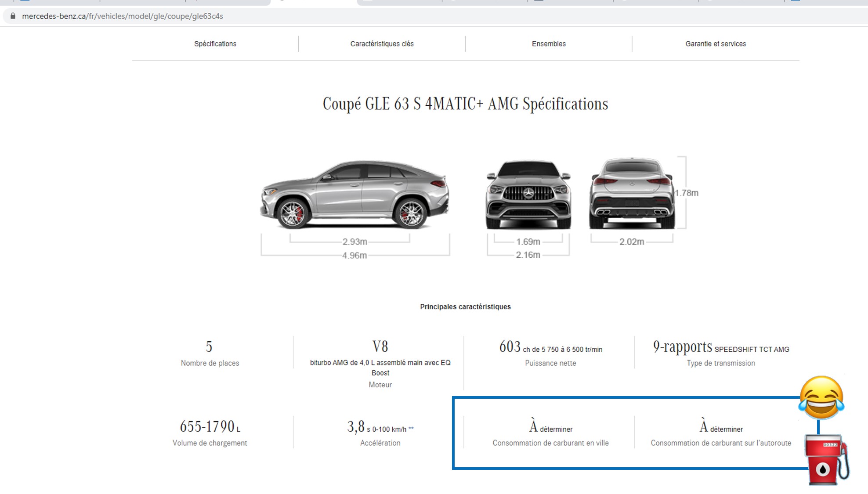Click the 2.02m rear width dimension
Viewport: 868px width, 494px height.
632,242
